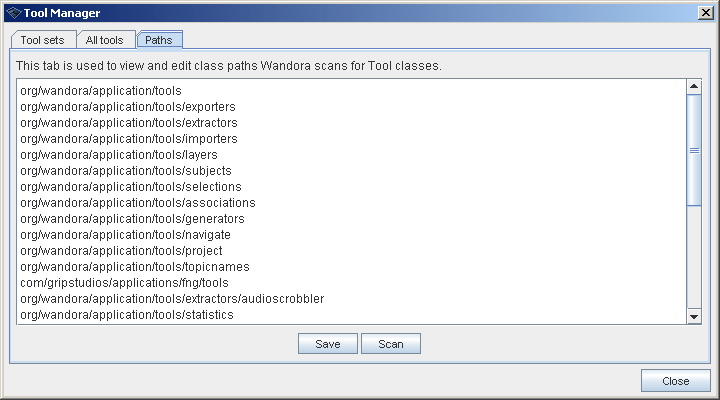The width and height of the screenshot is (720, 400).
Task: Click the Close button at the bottom
Action: [675, 381]
